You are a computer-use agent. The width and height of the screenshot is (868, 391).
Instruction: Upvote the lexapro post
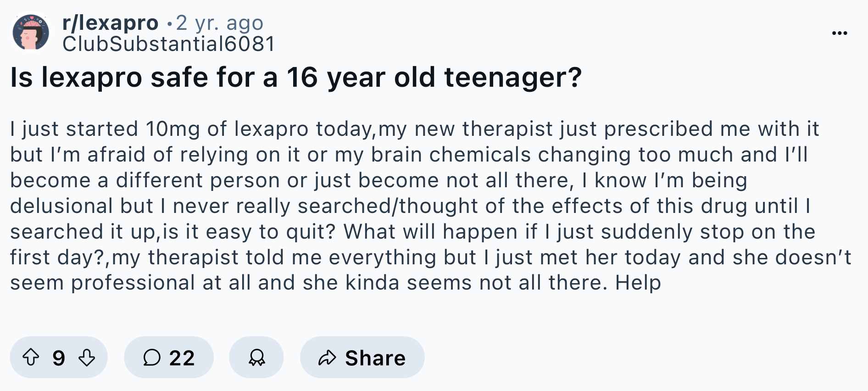click(x=31, y=357)
